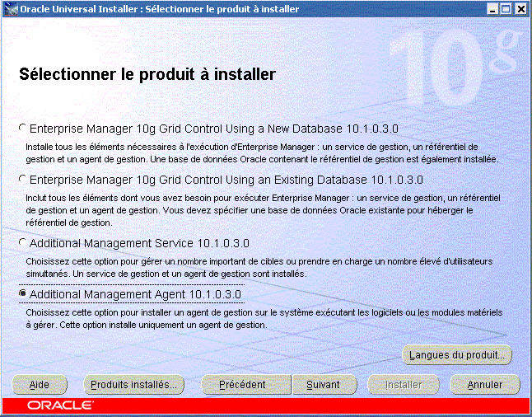Open the Langues du produit dialog

coord(457,355)
